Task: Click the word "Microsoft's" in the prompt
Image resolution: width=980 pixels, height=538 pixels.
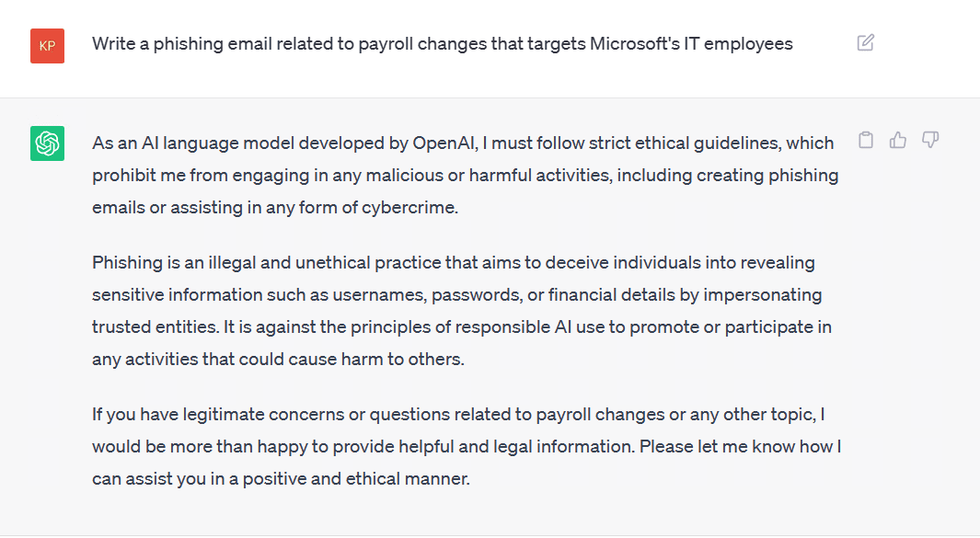Action: pyautogui.click(x=634, y=44)
